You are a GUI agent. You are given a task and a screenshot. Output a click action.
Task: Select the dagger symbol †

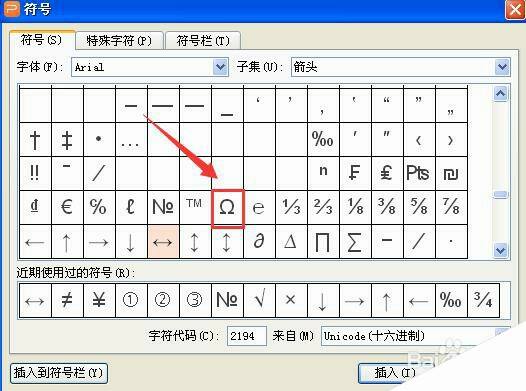click(x=35, y=140)
